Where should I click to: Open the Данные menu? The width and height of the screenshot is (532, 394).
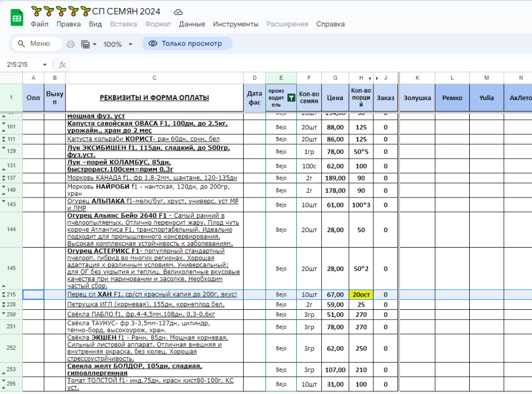click(x=192, y=24)
